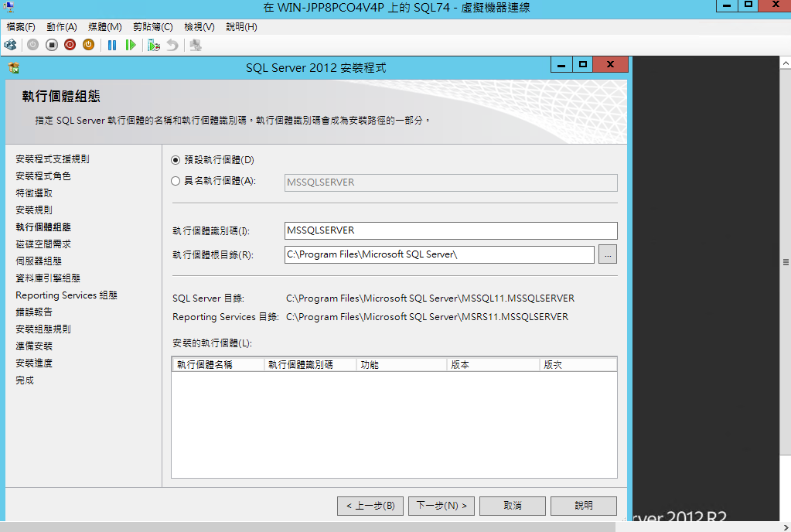Click the 執行個體識別碼 column header
Screen dimensions: 791x532
(310, 364)
